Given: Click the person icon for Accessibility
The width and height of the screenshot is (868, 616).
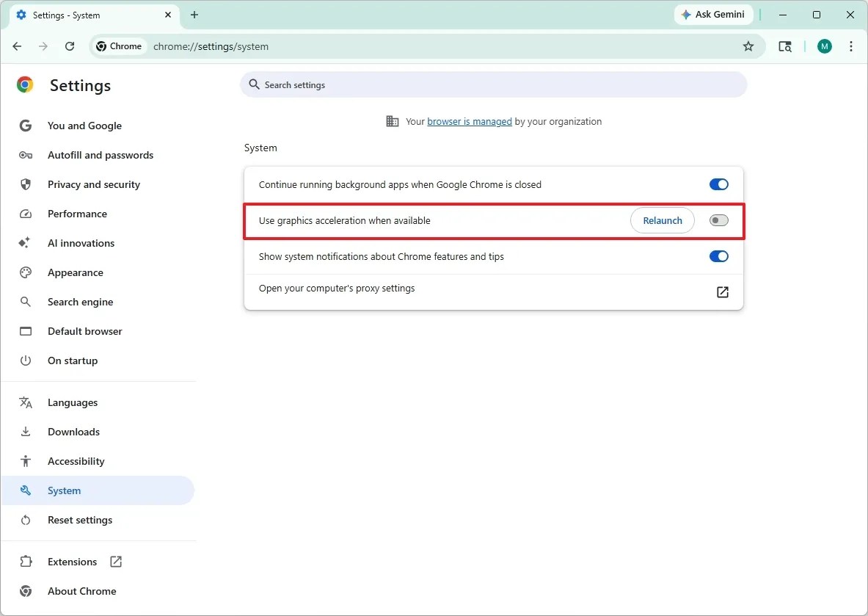Looking at the screenshot, I should pos(26,461).
